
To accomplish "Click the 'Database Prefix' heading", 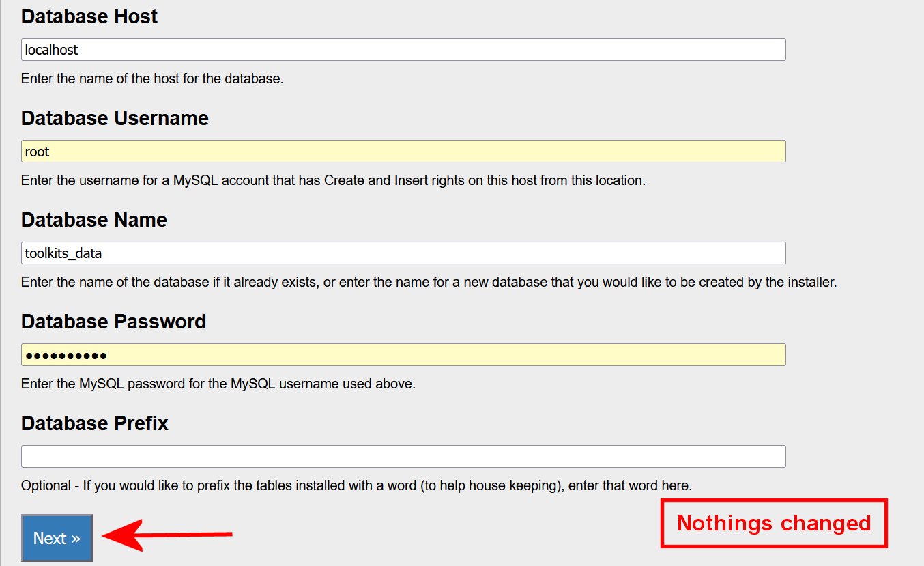I will (x=94, y=423).
